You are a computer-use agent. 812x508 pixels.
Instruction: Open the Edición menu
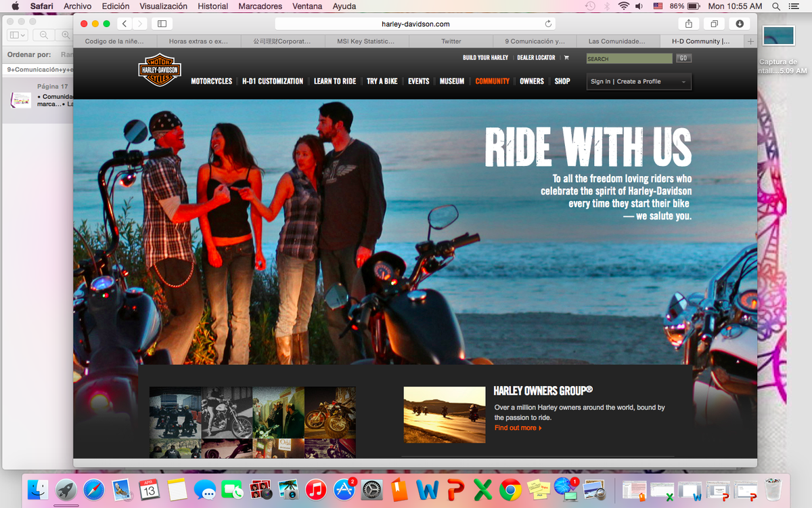click(116, 6)
